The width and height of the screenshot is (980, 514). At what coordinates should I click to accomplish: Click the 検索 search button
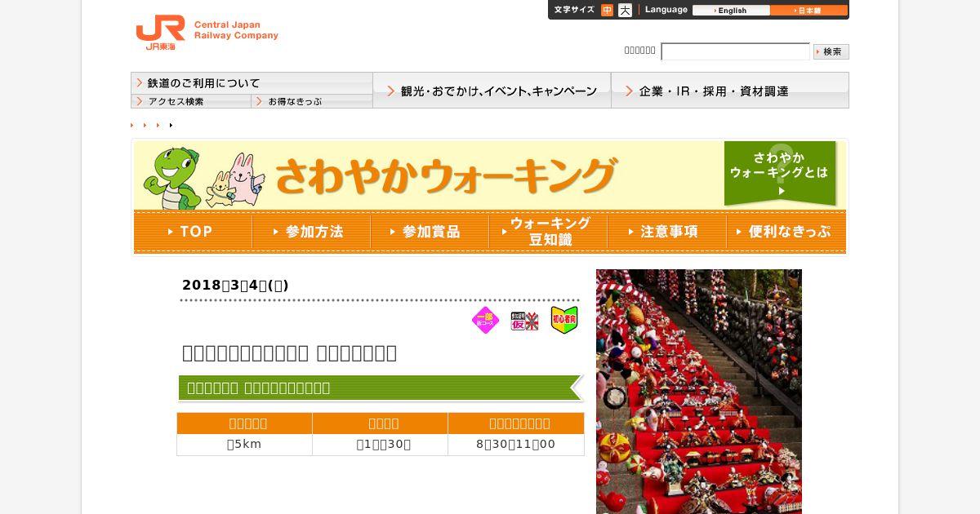831,51
